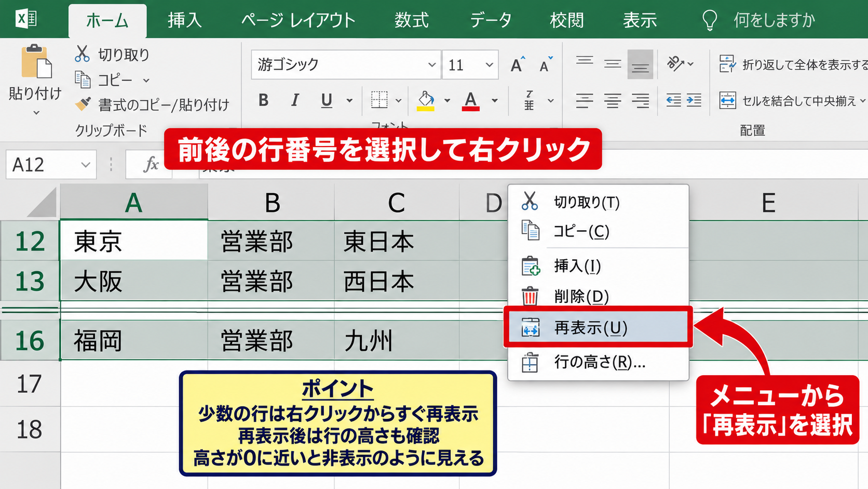This screenshot has width=868, height=489.
Task: Click the Cut scissors icon in ribbon
Action: (82, 54)
